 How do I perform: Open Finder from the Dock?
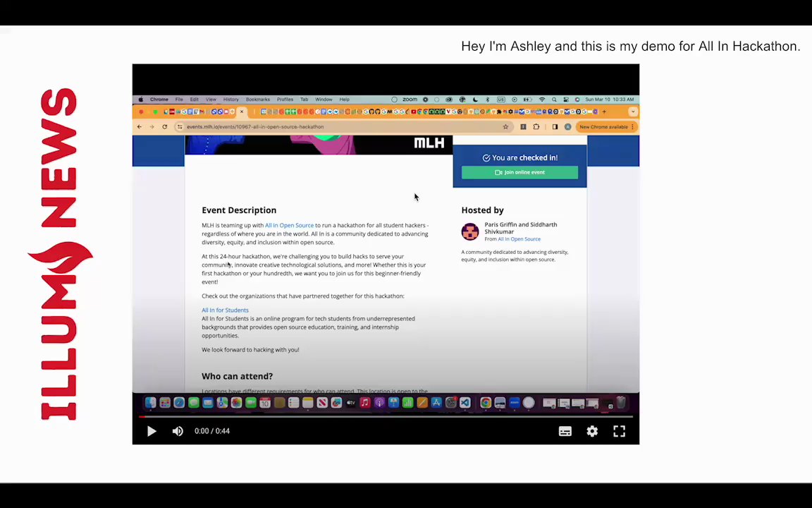(150, 402)
